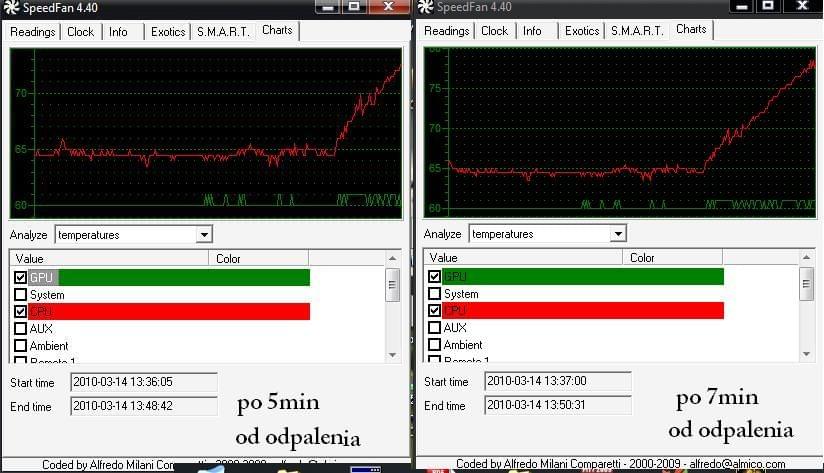The height and width of the screenshot is (473, 824).
Task: Uncheck the GPU checkbox in left window
Action: pos(20,277)
